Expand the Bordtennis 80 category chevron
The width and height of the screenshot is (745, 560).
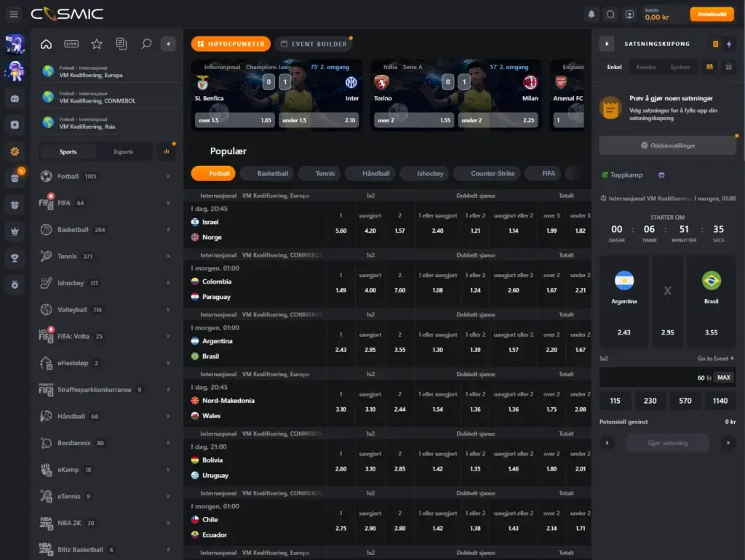pos(168,443)
